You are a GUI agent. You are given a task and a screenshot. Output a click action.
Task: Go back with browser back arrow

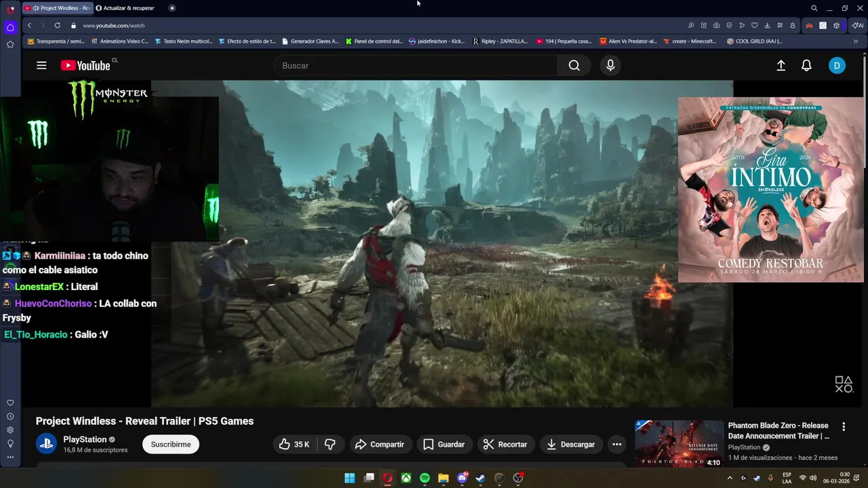[29, 25]
